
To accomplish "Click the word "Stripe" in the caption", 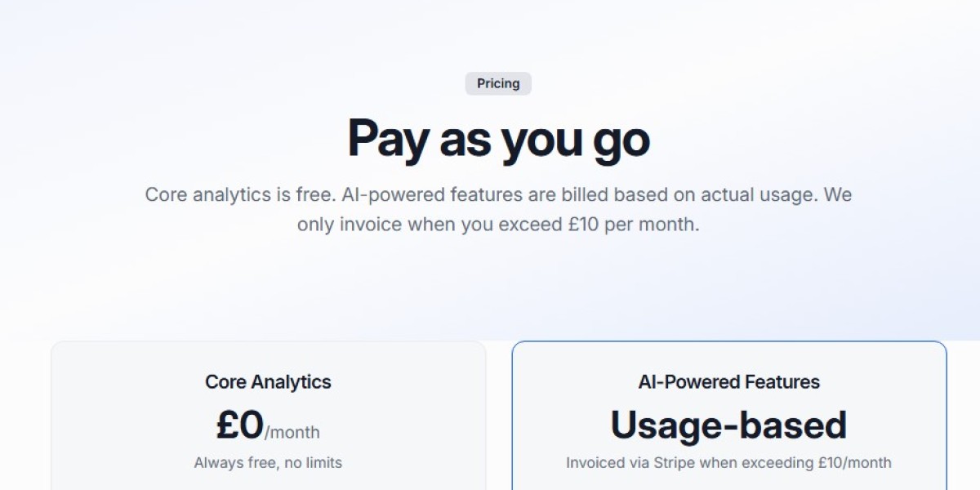I will click(x=674, y=463).
